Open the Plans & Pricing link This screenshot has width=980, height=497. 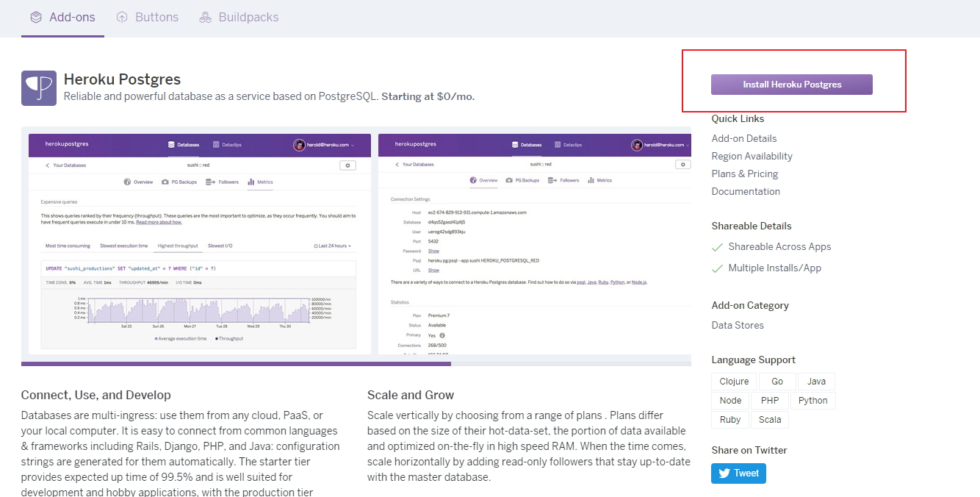(745, 174)
